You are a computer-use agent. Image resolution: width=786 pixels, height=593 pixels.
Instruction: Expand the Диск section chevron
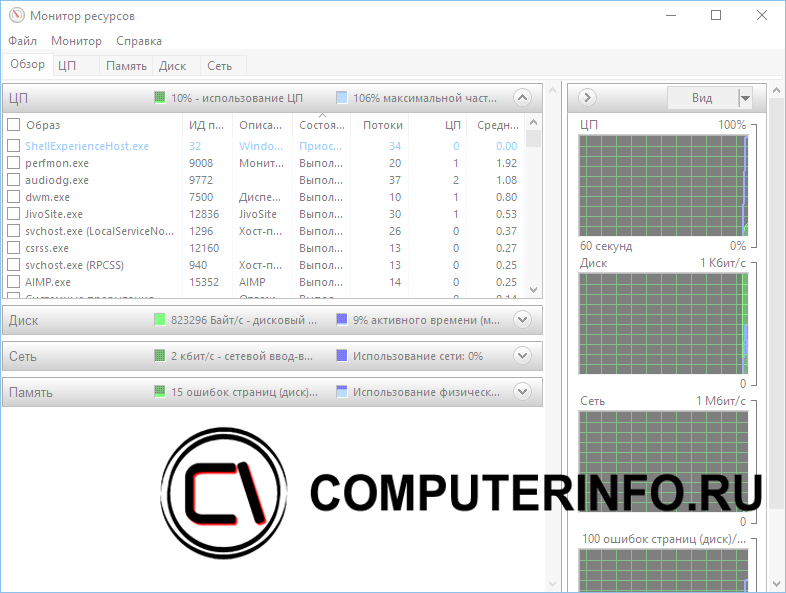[522, 319]
